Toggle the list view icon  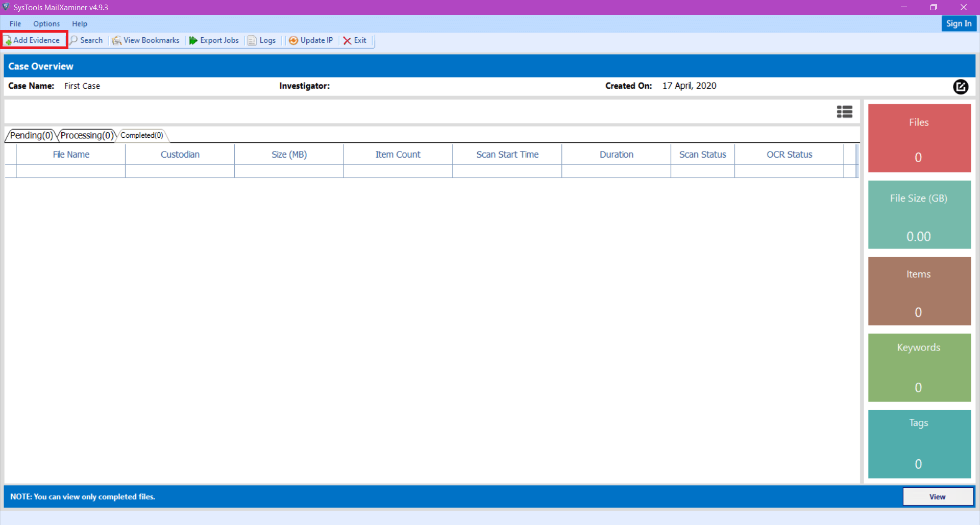coord(844,112)
